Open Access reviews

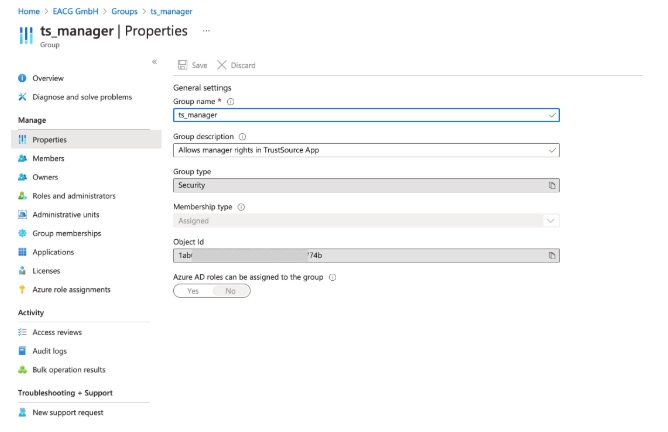[x=57, y=332]
